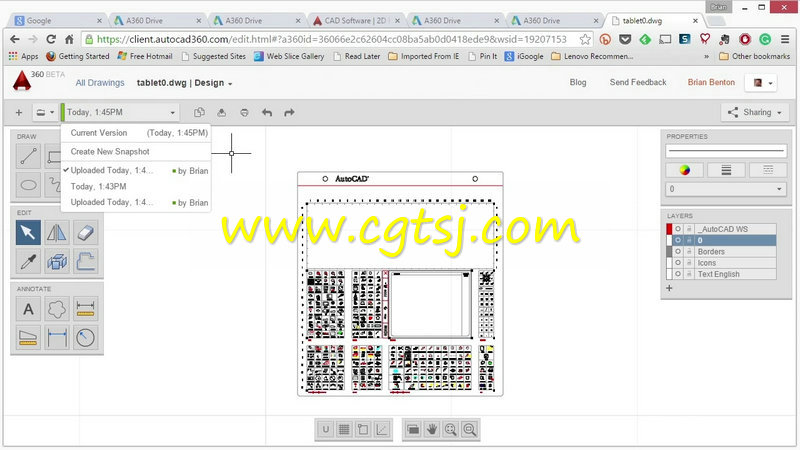Select layer 0 in Layers list
The height and width of the screenshot is (450, 800).
721,240
